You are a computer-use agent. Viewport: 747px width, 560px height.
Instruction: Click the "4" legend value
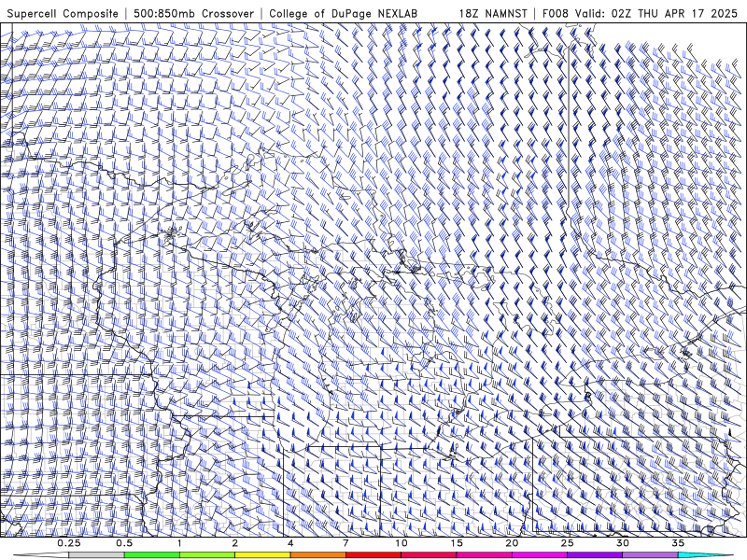click(x=290, y=543)
